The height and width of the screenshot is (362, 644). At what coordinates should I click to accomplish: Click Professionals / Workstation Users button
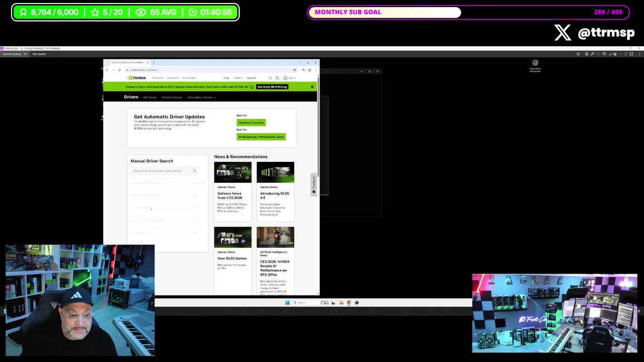(261, 137)
